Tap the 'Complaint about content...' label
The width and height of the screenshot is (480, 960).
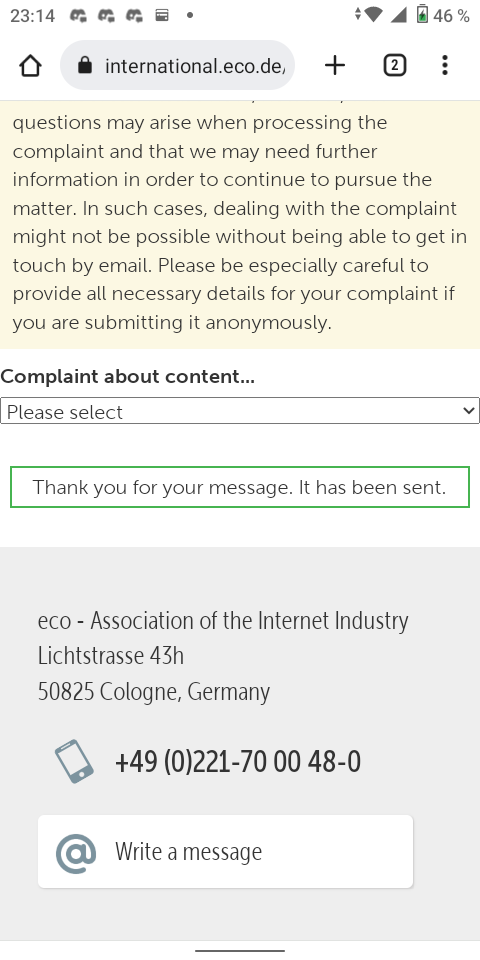coord(127,377)
